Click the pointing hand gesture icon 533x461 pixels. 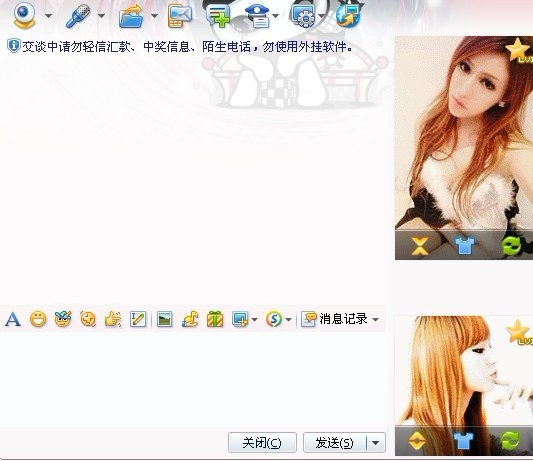point(113,319)
